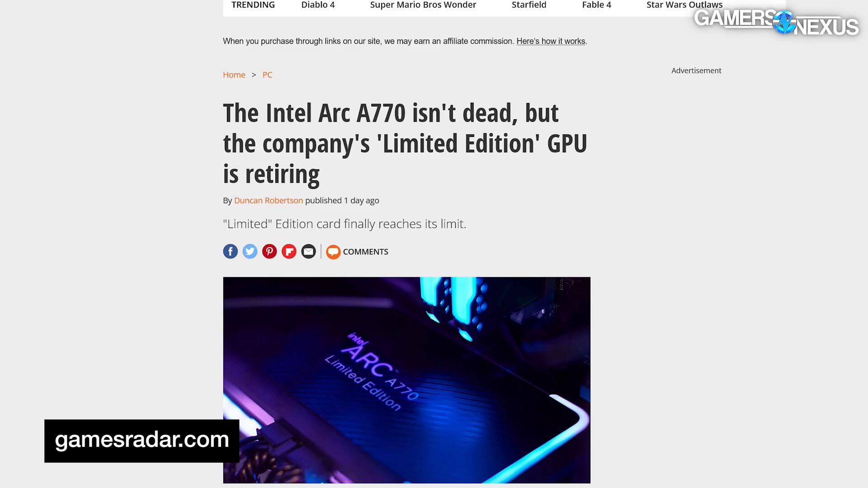Image resolution: width=868 pixels, height=488 pixels.
Task: Open Super Mario Bros Wonder topic
Action: pyautogui.click(x=423, y=5)
